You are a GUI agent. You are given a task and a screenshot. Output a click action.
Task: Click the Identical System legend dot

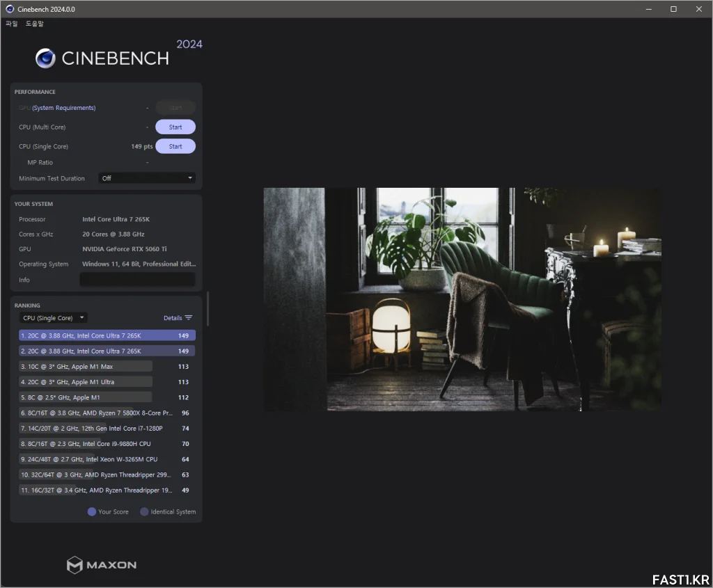(x=144, y=511)
